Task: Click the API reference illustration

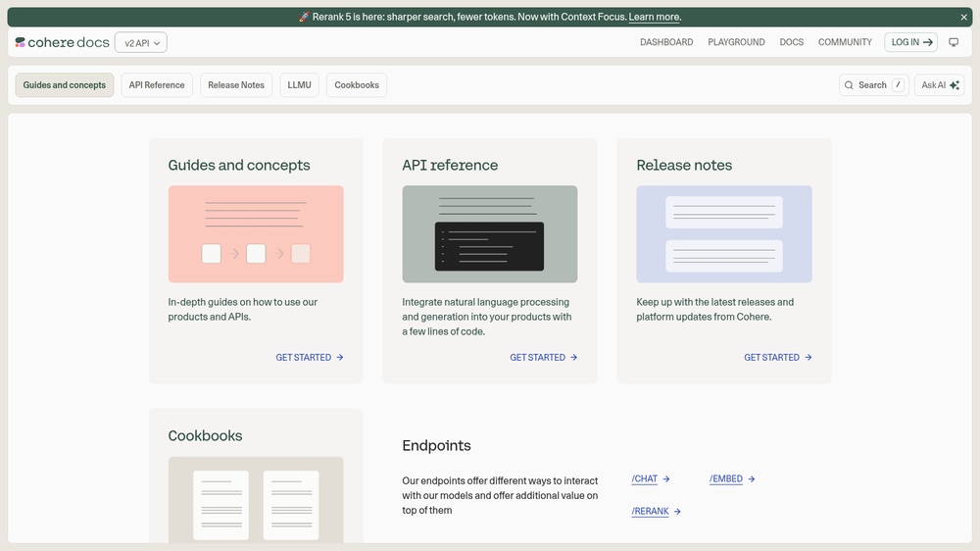Action: click(490, 234)
